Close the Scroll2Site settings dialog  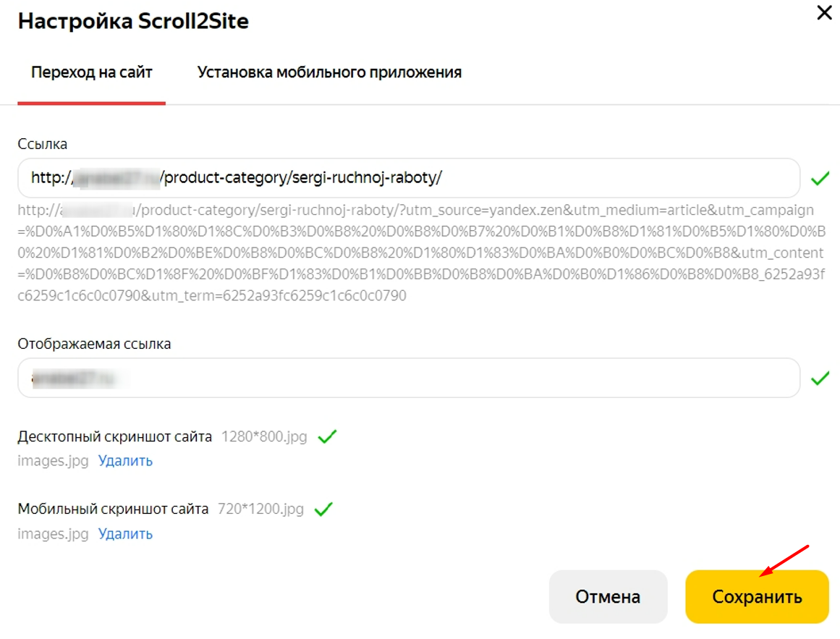coord(823,13)
